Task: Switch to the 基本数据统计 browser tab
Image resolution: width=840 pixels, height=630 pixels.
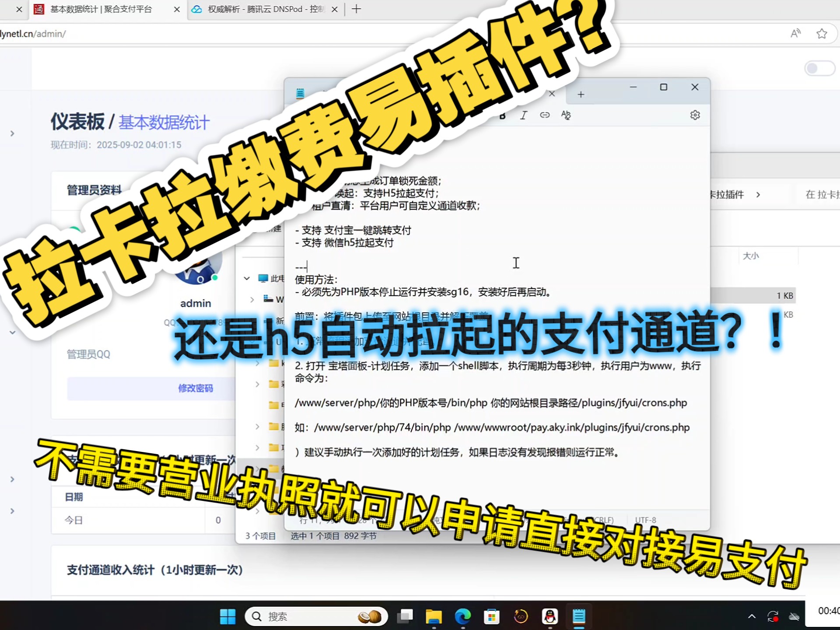Action: point(101,9)
